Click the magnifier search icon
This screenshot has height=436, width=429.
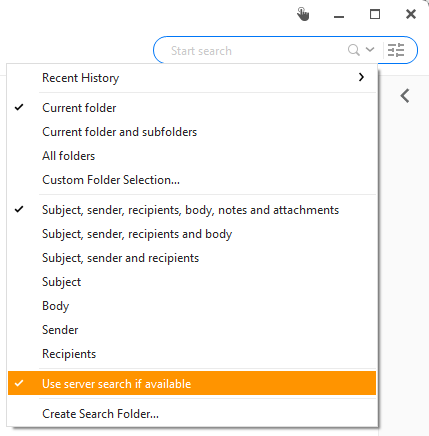(353, 50)
